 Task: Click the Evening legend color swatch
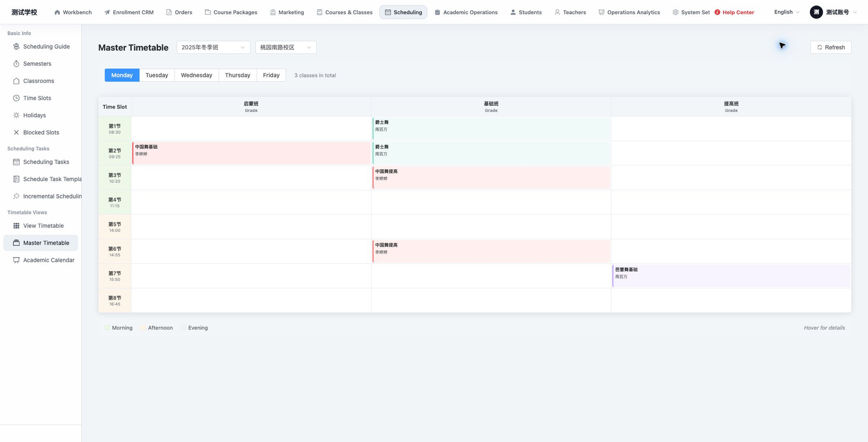point(183,328)
